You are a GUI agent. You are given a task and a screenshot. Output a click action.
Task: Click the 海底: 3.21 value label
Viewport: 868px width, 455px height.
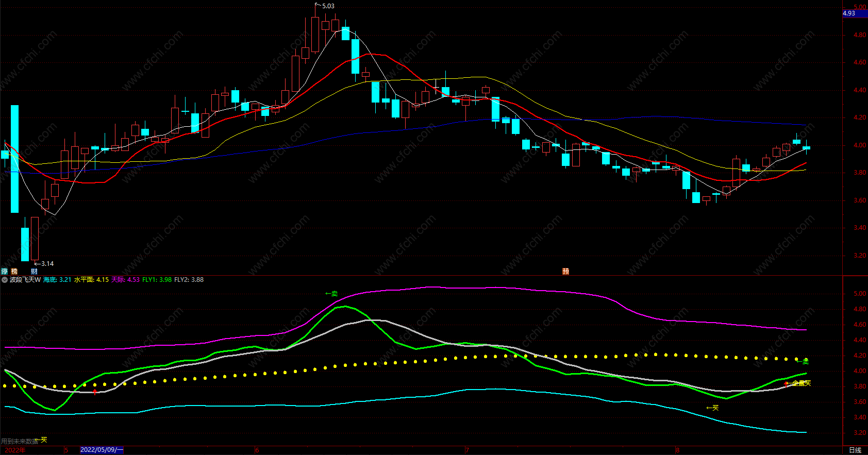click(57, 280)
